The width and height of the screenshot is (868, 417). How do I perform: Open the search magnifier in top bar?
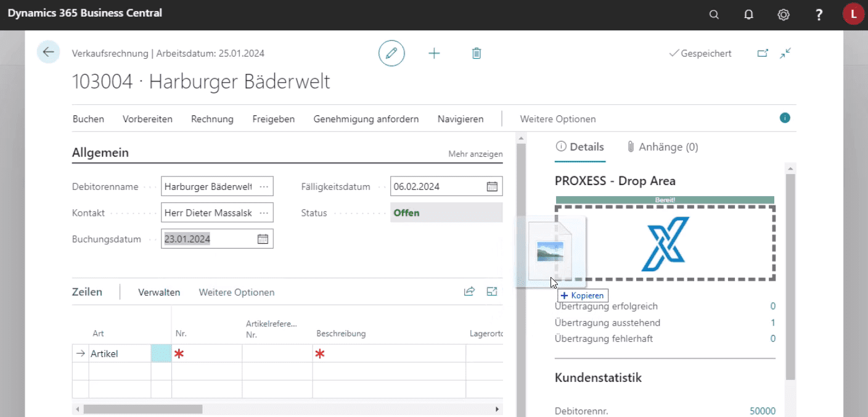(x=714, y=15)
